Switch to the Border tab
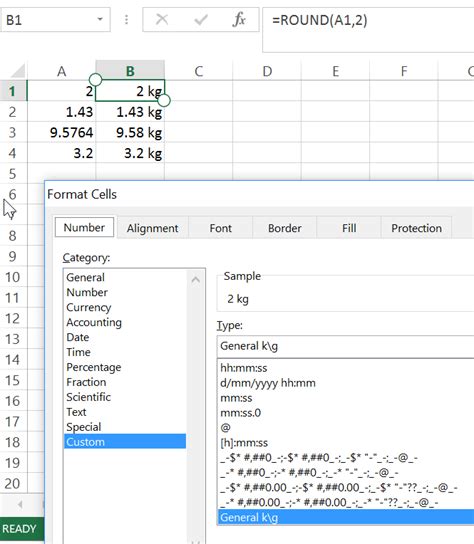Viewport: 474px width, 544px height. tap(285, 228)
